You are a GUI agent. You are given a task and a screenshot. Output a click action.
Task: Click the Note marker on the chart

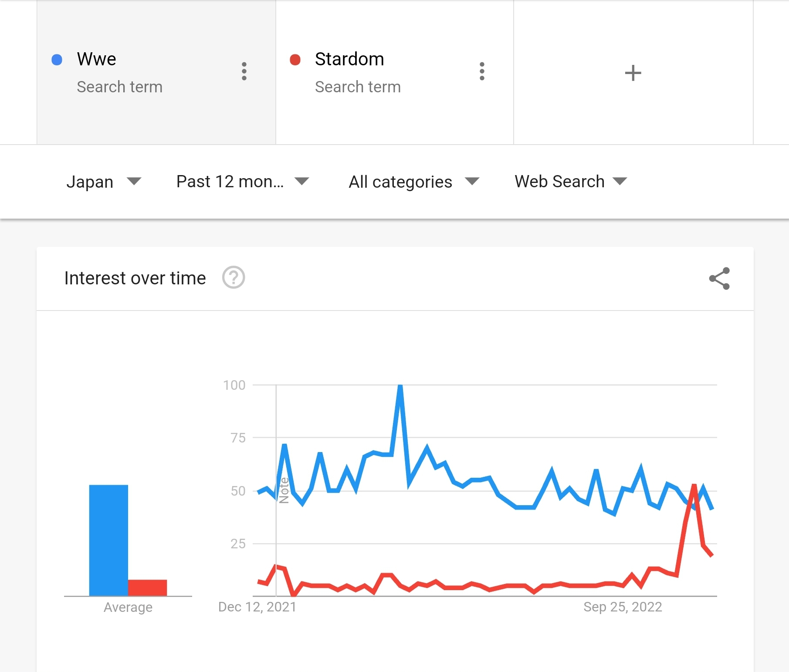pyautogui.click(x=284, y=490)
